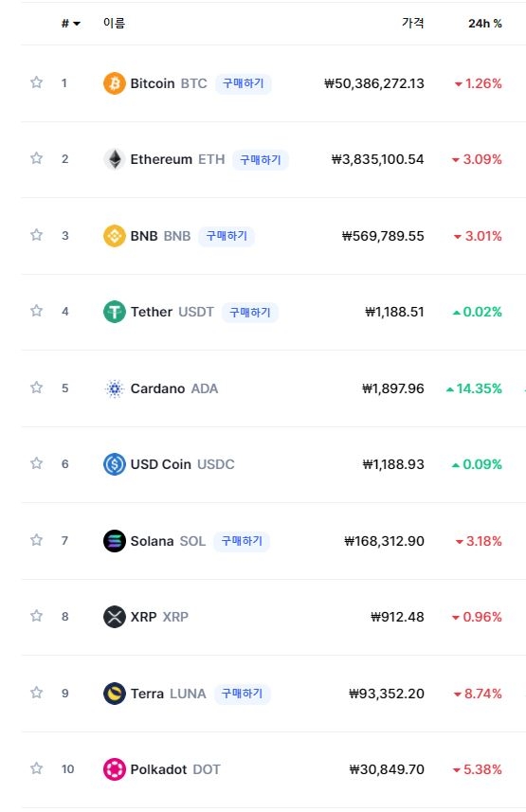
Task: Click the Solana black logo
Action: tap(114, 541)
